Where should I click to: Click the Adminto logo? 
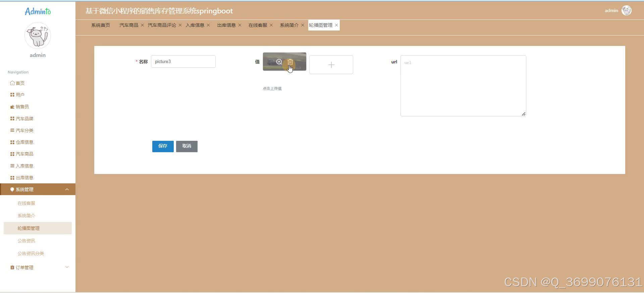click(x=38, y=11)
